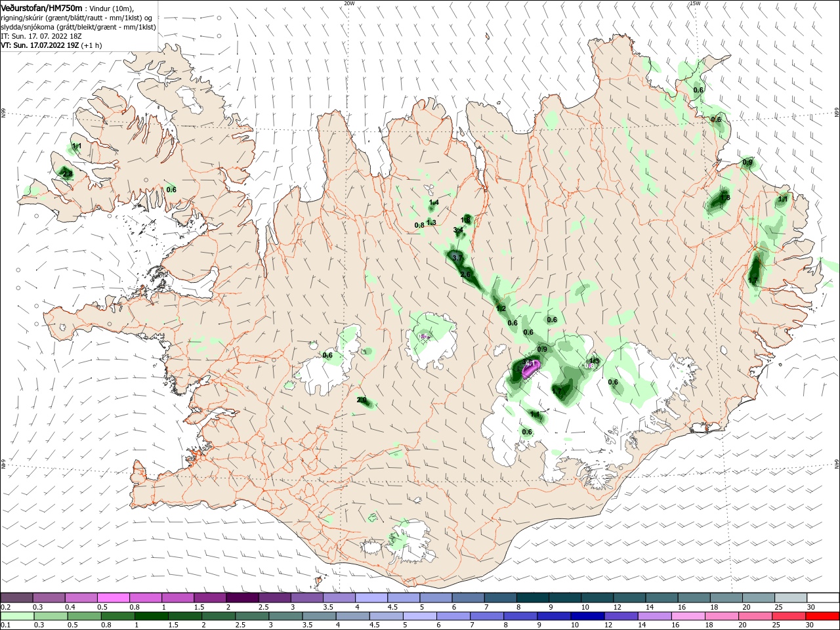Click the "slydda/snjókoma" header line

(x=78, y=27)
